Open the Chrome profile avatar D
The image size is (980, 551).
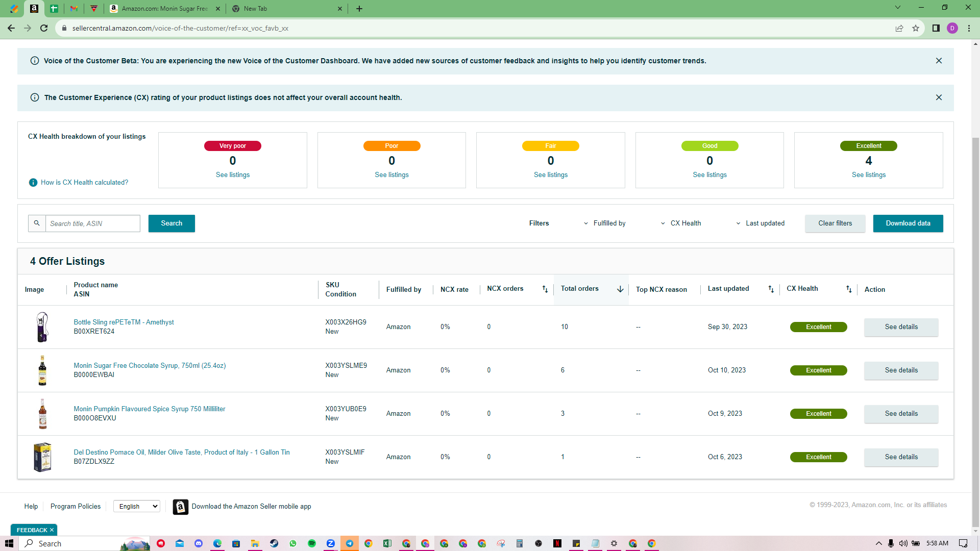952,28
